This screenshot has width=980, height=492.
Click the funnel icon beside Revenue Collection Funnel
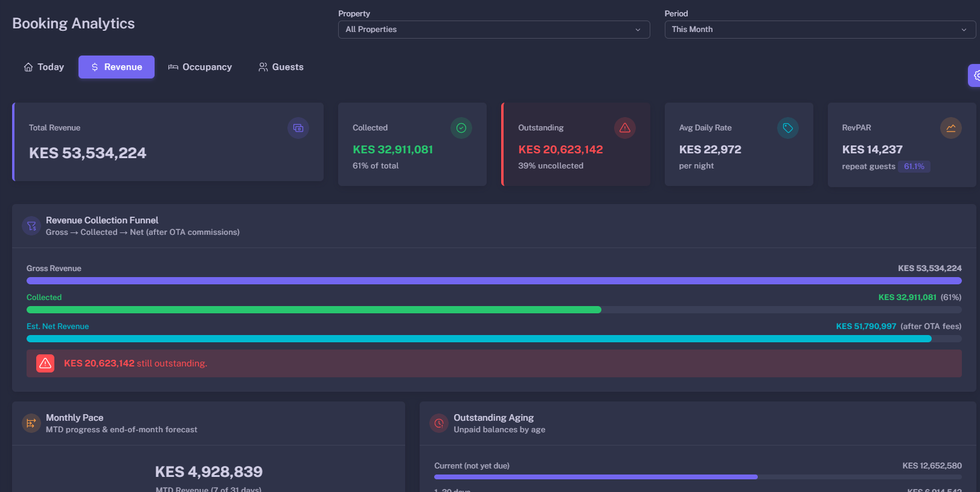pos(31,226)
